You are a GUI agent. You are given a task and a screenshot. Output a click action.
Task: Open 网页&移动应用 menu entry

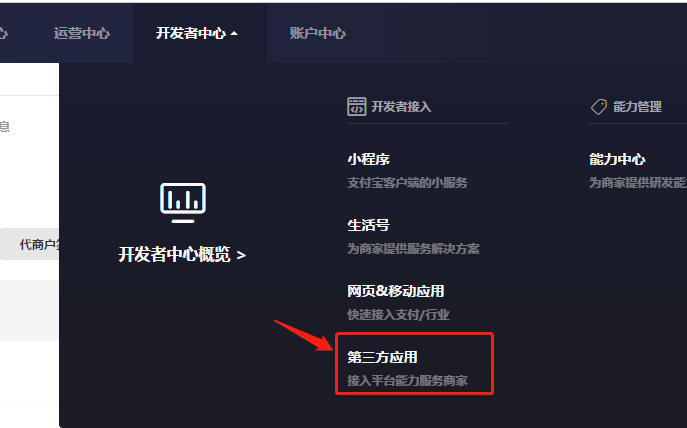coord(396,291)
